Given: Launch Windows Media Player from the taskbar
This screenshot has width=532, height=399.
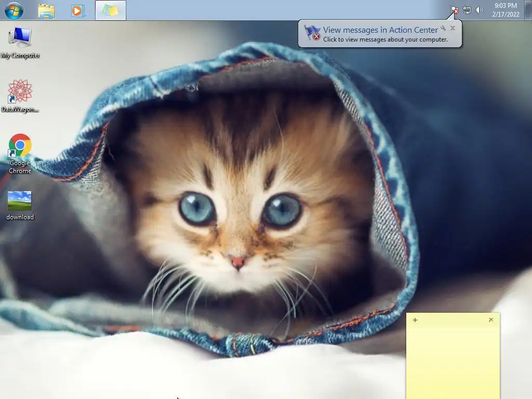Looking at the screenshot, I should tap(77, 11).
